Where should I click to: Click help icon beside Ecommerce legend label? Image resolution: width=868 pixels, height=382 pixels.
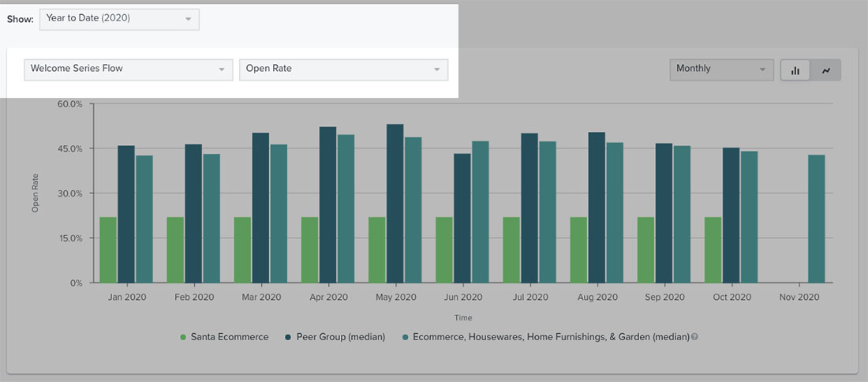(x=695, y=337)
